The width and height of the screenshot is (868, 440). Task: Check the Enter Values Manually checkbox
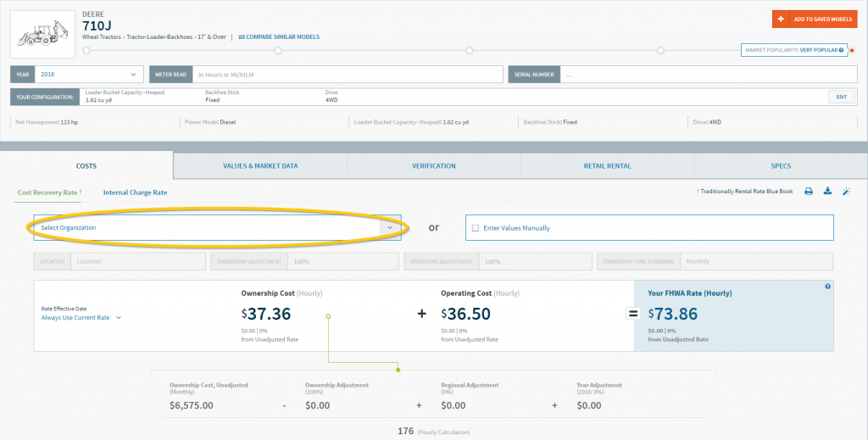(x=476, y=228)
